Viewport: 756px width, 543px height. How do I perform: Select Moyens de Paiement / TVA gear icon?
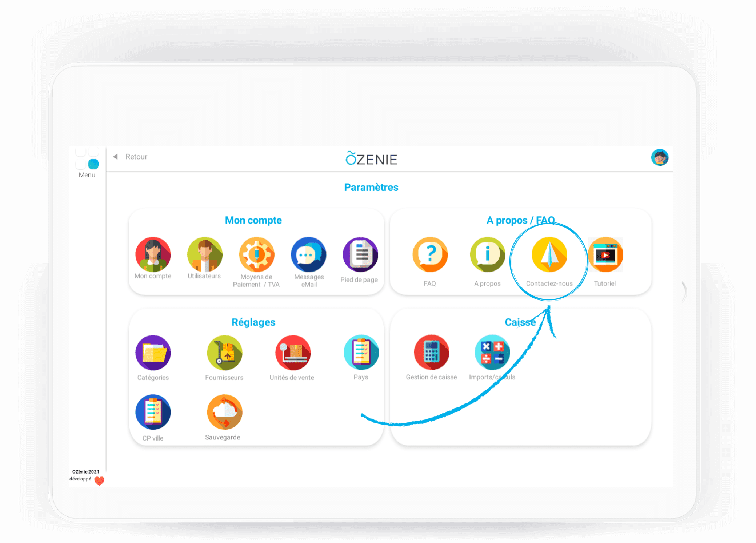coord(257,254)
